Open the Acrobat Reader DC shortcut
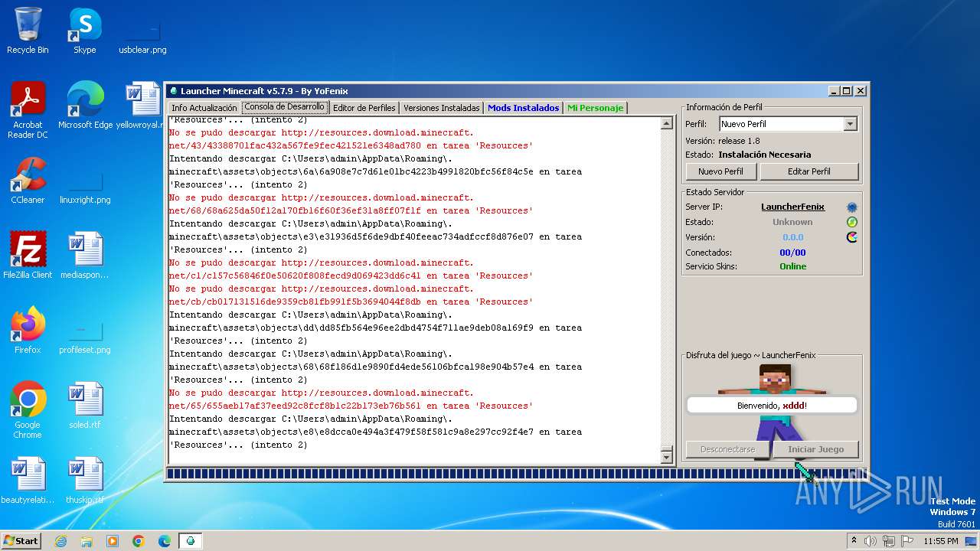The width and height of the screenshot is (980, 551). 28,110
